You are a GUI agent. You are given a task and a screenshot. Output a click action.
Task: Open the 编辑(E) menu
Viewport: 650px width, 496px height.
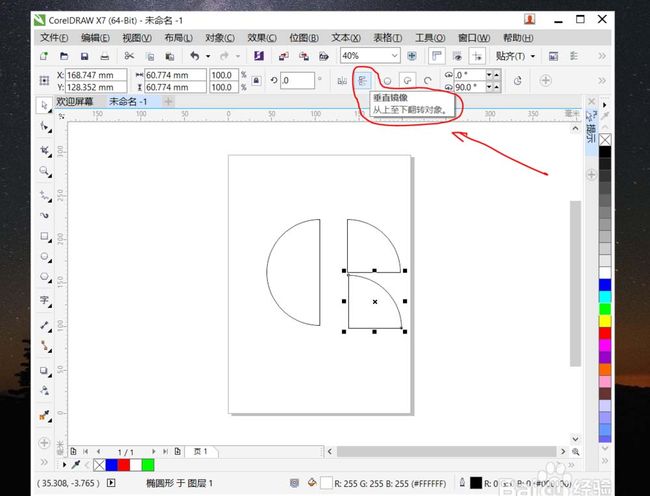point(95,38)
